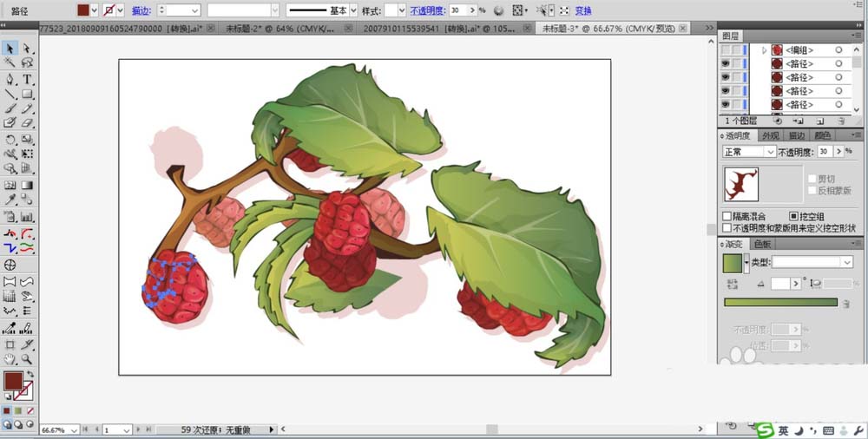
Task: Open the fill color dropdown in control bar
Action: coord(94,10)
